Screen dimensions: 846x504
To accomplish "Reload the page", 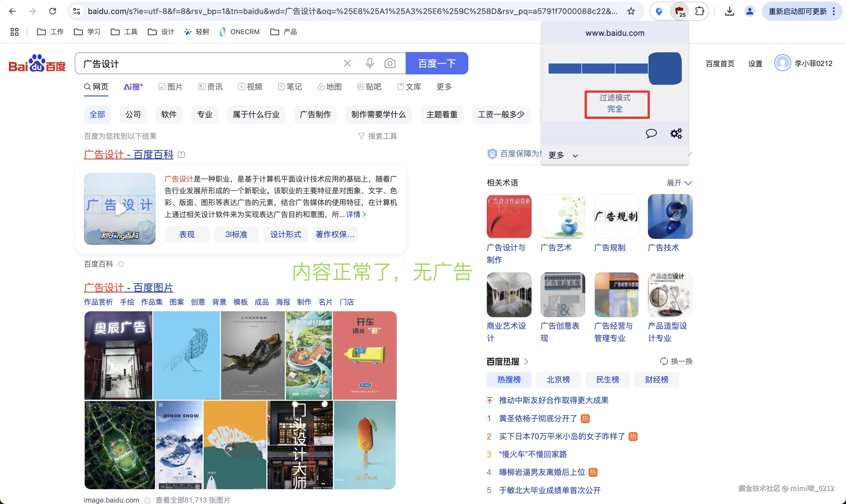I will coord(52,11).
